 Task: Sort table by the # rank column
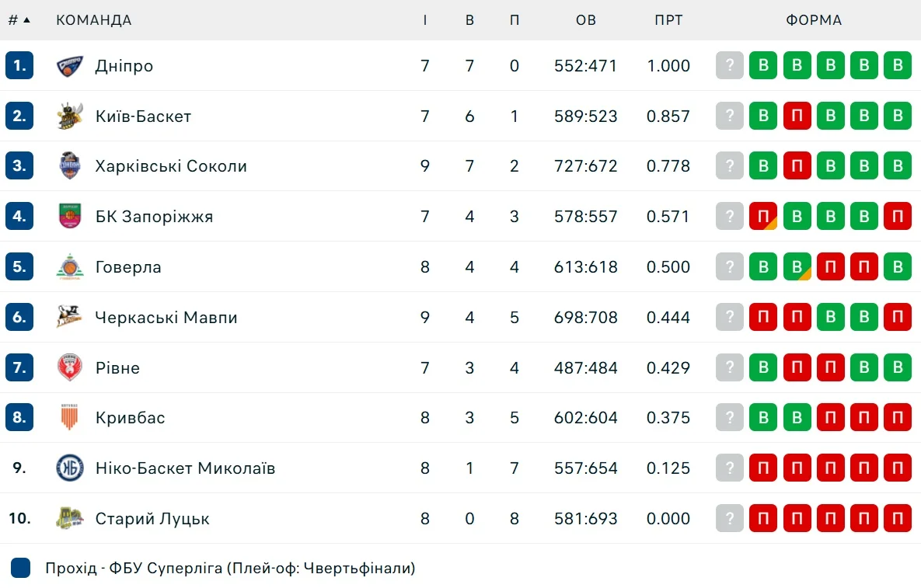[x=19, y=20]
